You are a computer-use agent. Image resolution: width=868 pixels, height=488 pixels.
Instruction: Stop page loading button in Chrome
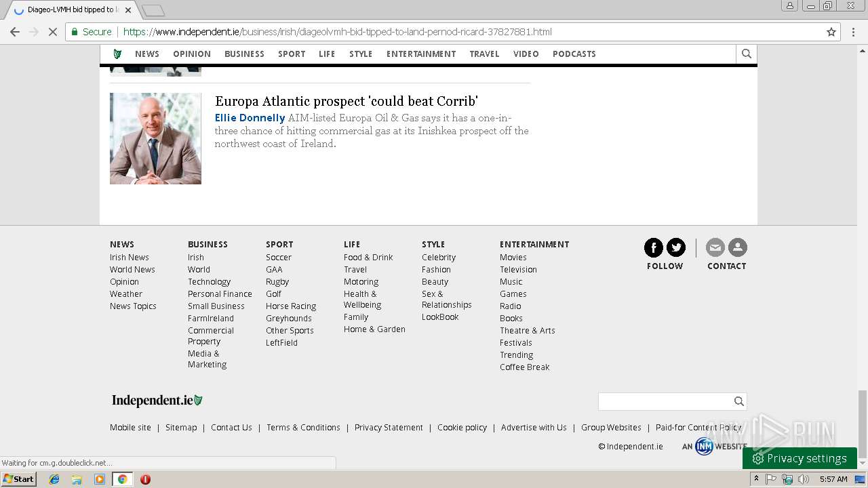[x=52, y=32]
